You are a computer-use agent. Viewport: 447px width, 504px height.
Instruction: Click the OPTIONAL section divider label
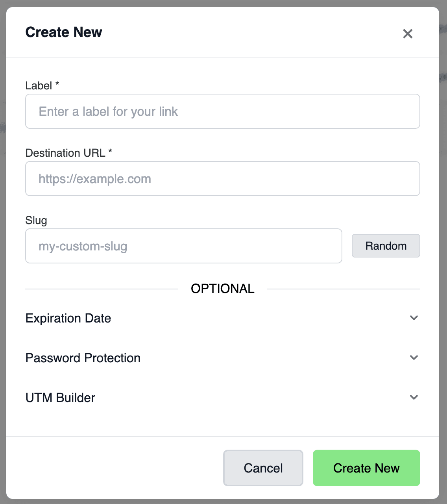pyautogui.click(x=222, y=288)
